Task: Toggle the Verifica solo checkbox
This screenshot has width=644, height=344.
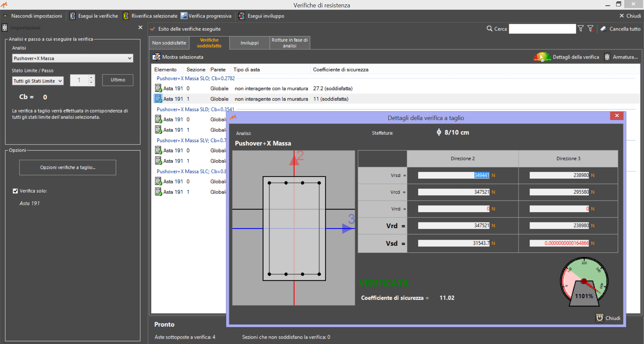Action: tap(15, 191)
